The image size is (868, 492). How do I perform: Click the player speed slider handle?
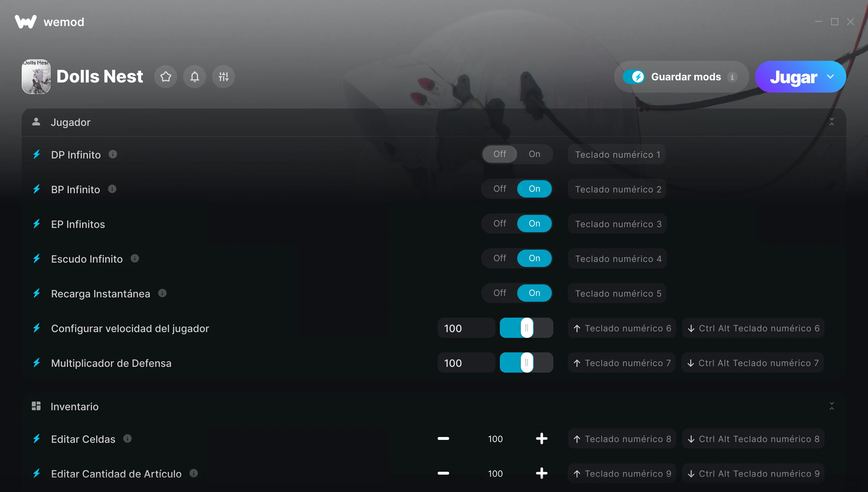[527, 328]
